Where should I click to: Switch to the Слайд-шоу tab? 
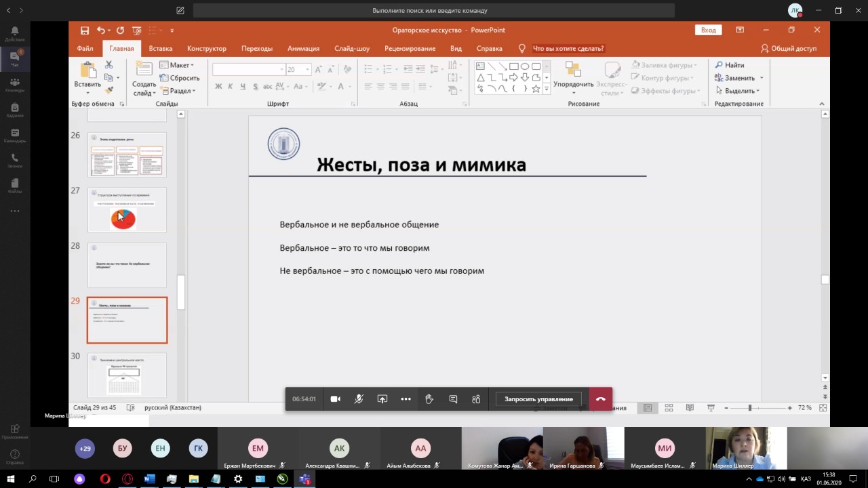pyautogui.click(x=352, y=49)
